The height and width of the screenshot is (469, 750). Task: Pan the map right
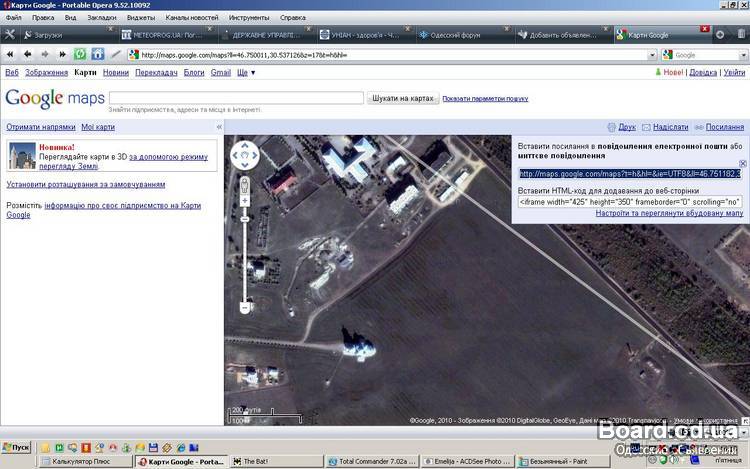coord(255,155)
